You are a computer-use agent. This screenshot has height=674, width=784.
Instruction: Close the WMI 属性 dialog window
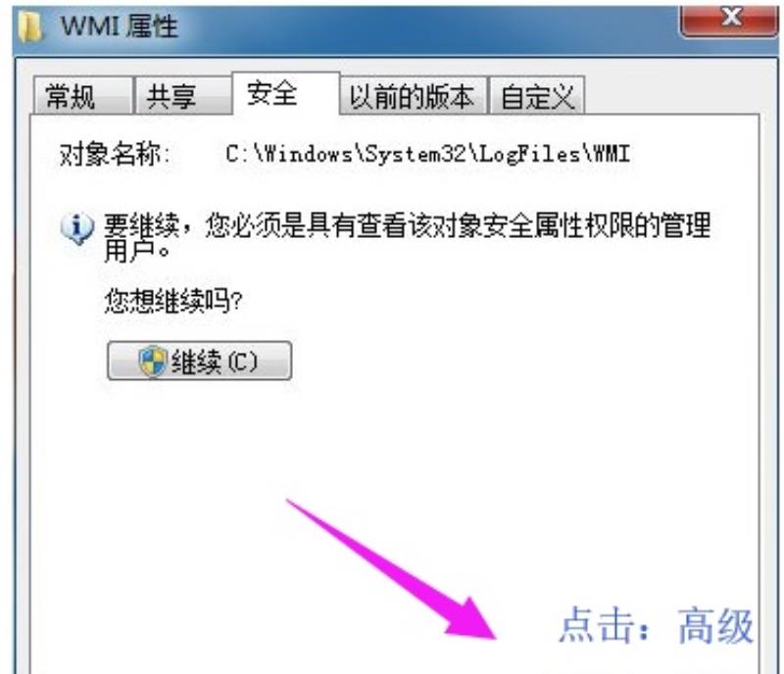(x=728, y=19)
